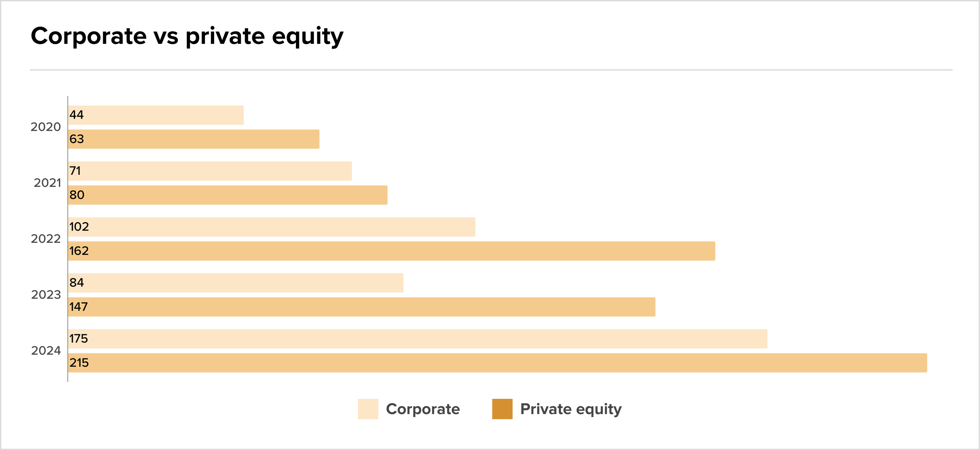Click the 2021 axis year label
This screenshot has width=980, height=450.
click(x=47, y=183)
